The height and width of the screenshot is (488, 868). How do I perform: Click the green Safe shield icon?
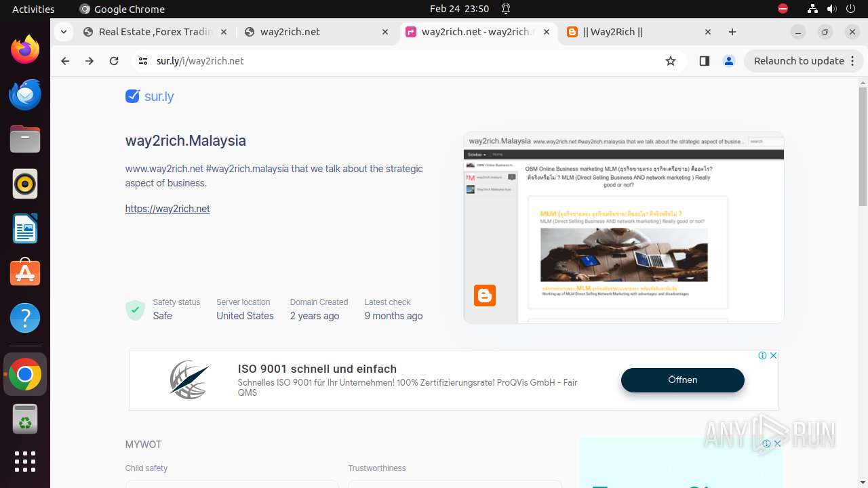click(135, 310)
